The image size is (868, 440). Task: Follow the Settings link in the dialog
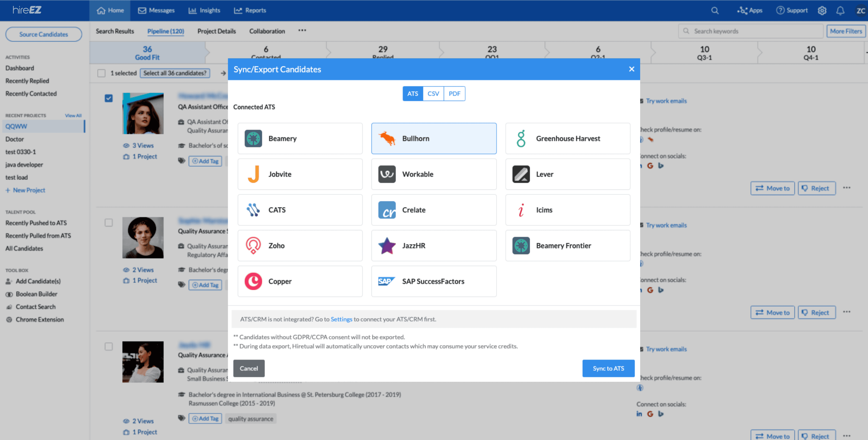[341, 319]
